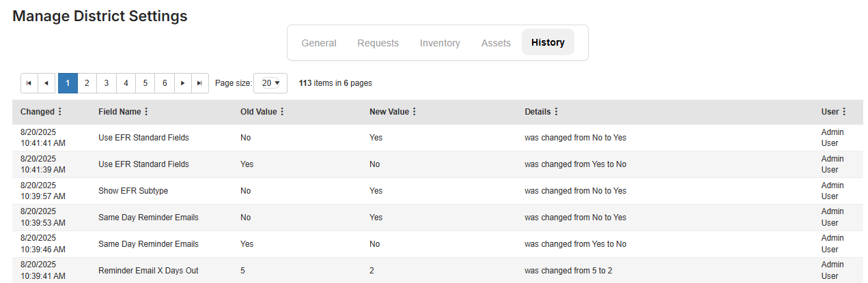Screen dimensions: 868x283
Task: Go to first page of history
Action: [x=29, y=83]
